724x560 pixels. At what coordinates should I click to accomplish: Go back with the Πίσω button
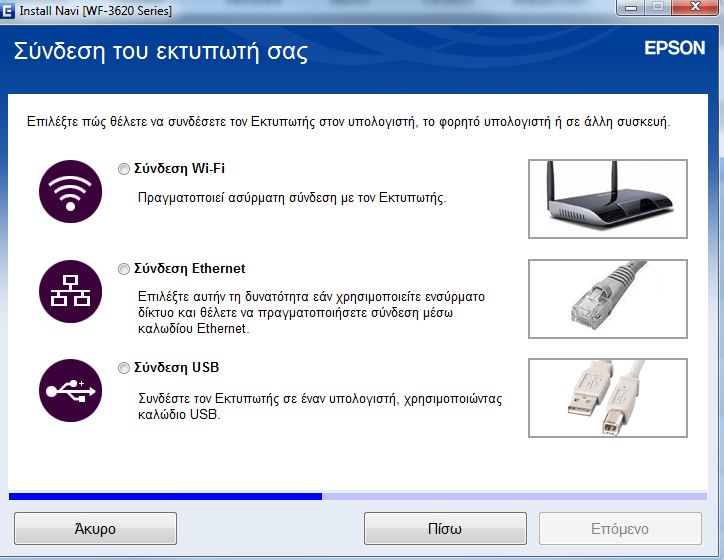445,529
